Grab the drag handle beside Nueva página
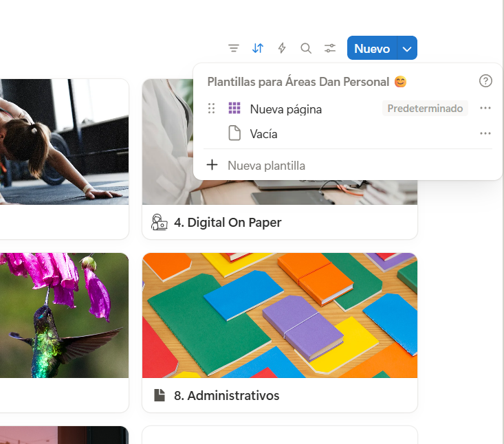 (x=211, y=109)
